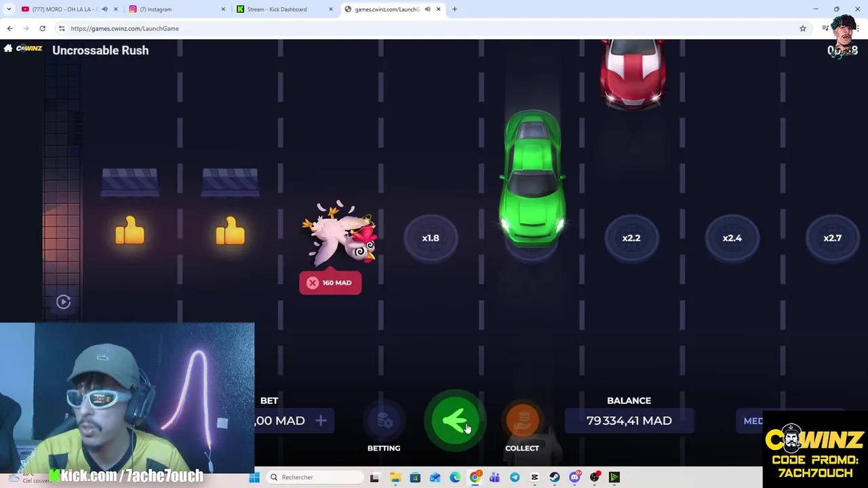Open the MED difficulty selector
Image resolution: width=868 pixels, height=488 pixels.
[x=753, y=421]
